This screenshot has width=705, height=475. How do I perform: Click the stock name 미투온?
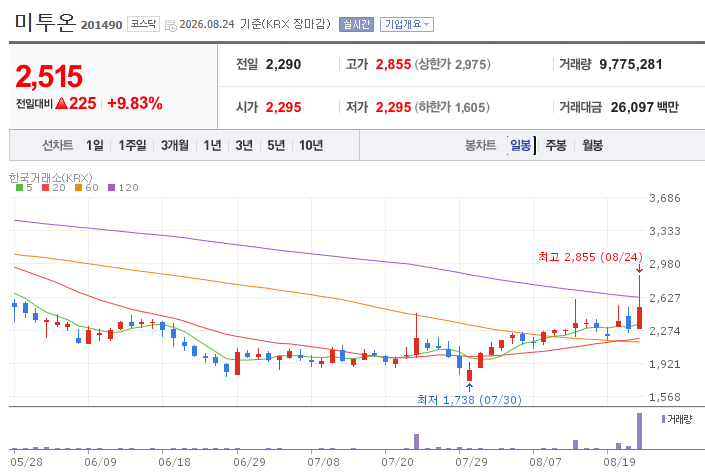coord(45,22)
